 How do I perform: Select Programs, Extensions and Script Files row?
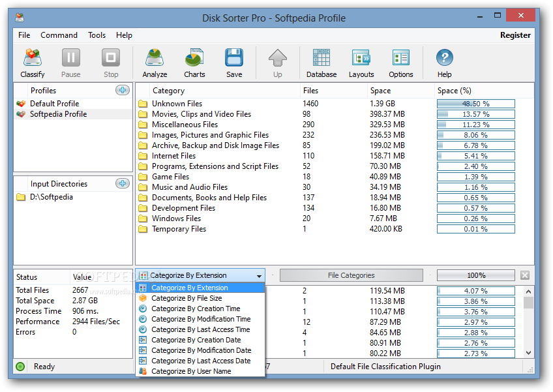click(x=335, y=166)
